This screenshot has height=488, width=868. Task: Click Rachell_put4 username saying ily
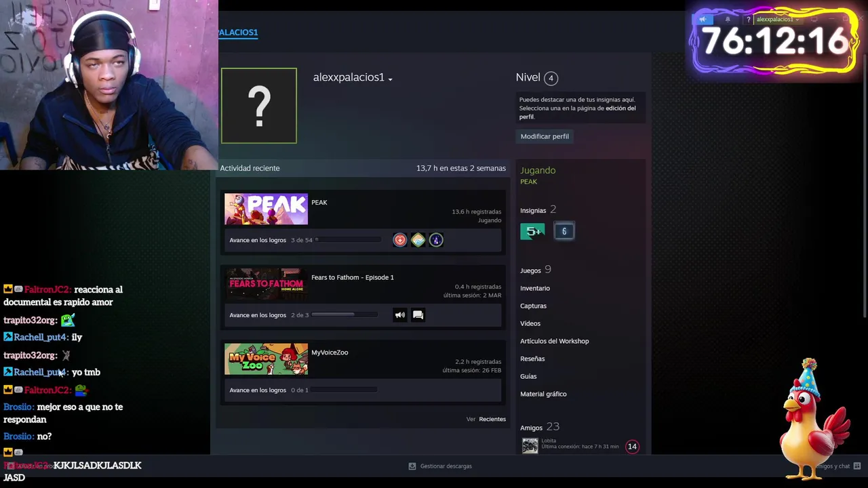(41, 337)
